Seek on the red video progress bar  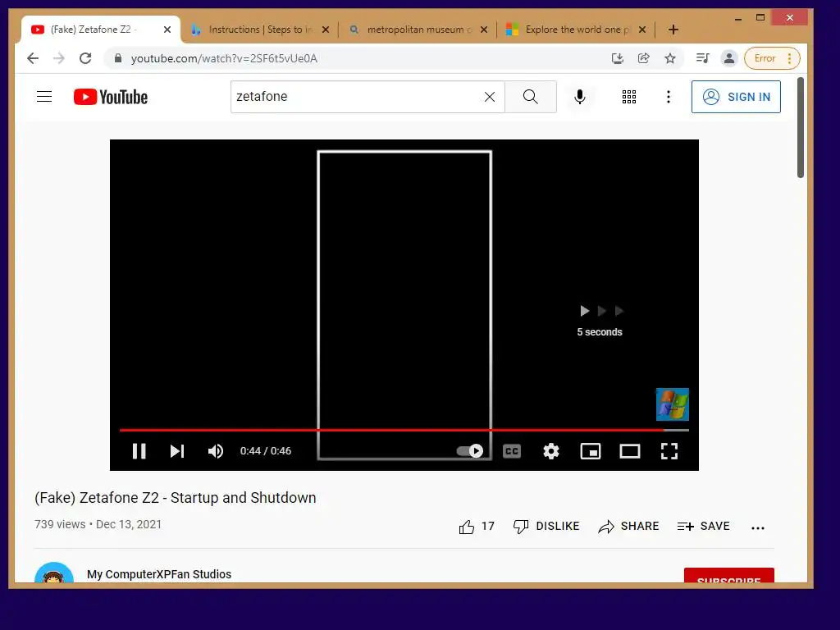coord(404,430)
